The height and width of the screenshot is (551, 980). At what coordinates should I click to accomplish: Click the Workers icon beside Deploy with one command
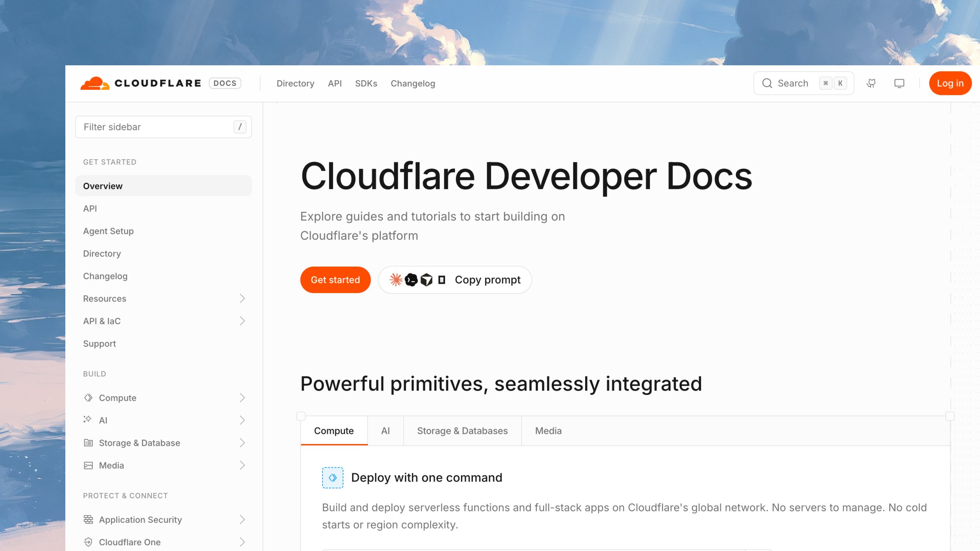333,478
